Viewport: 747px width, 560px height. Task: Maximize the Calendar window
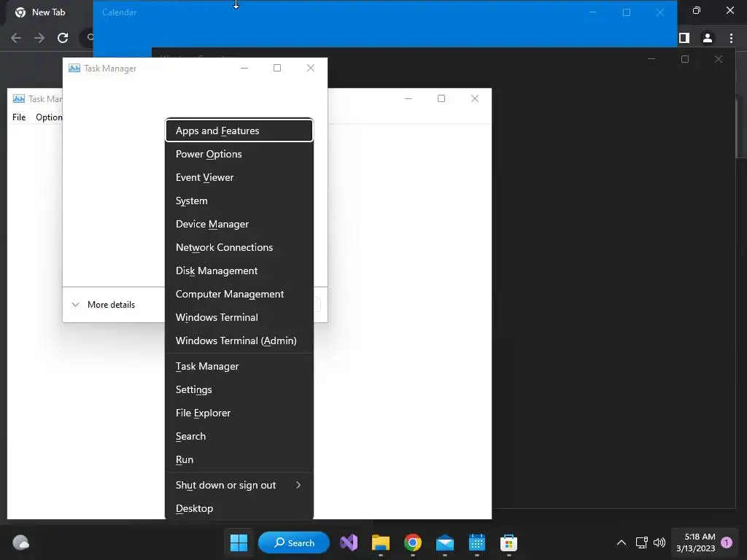[627, 12]
